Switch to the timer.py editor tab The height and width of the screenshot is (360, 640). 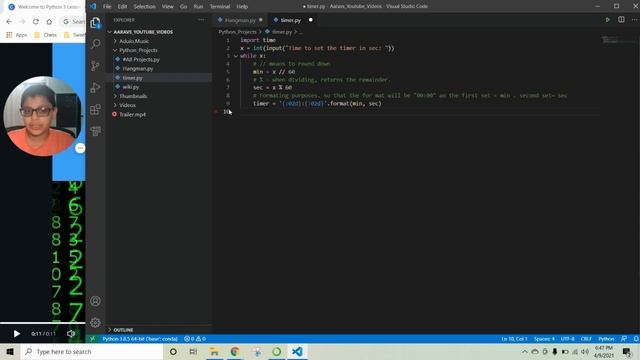tap(291, 20)
